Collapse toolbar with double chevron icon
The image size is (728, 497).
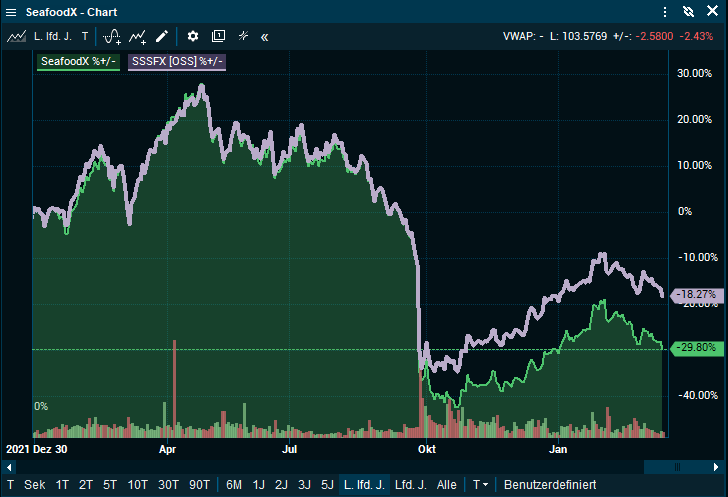[265, 36]
